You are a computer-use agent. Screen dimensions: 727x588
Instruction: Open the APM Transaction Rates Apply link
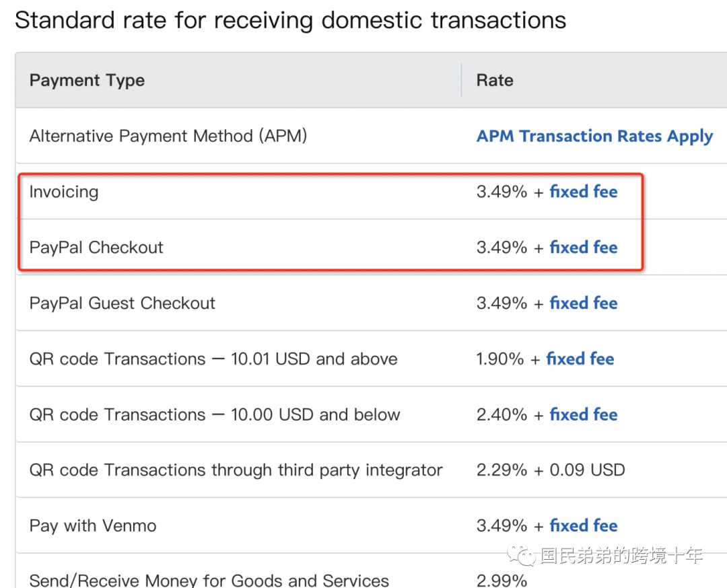(594, 136)
